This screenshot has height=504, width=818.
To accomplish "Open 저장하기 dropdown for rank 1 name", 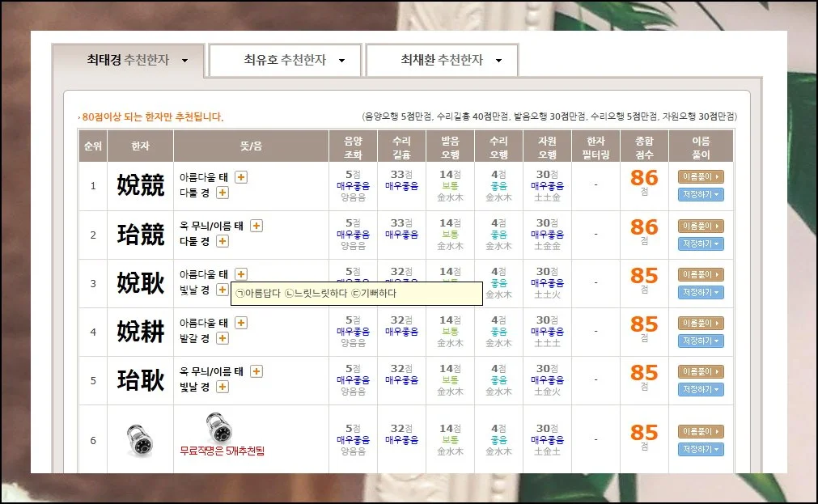I will [701, 194].
